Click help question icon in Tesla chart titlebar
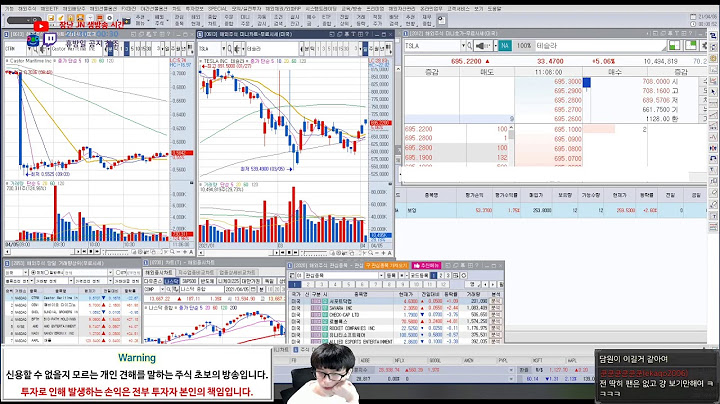Viewport: 720px width, 404px height. click(367, 34)
